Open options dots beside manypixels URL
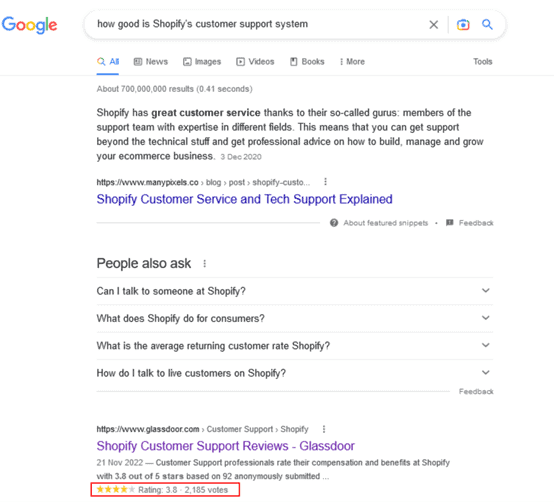Screen dimensions: 554x502 [x=325, y=182]
